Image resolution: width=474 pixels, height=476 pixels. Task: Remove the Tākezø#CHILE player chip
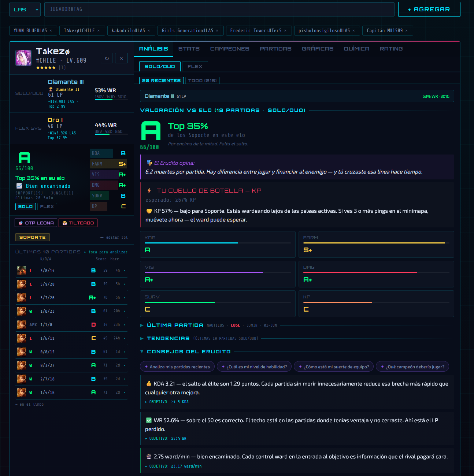(x=99, y=31)
